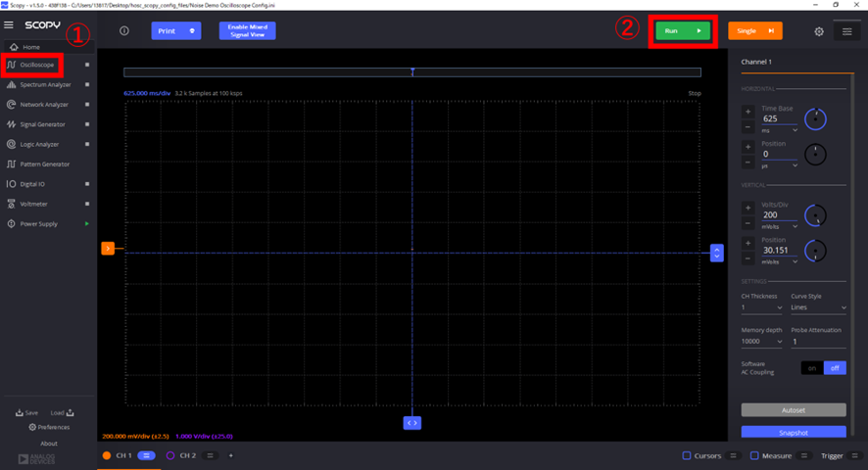Click the Time Base value field

(780, 118)
